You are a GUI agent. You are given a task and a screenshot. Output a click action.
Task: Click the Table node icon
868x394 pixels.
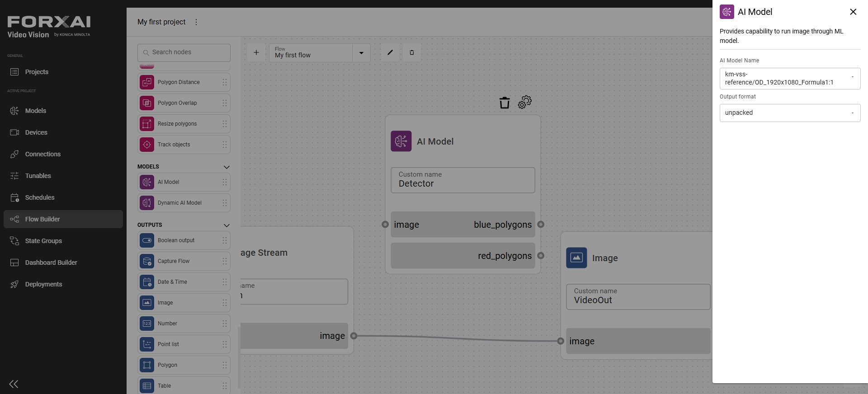pyautogui.click(x=147, y=386)
